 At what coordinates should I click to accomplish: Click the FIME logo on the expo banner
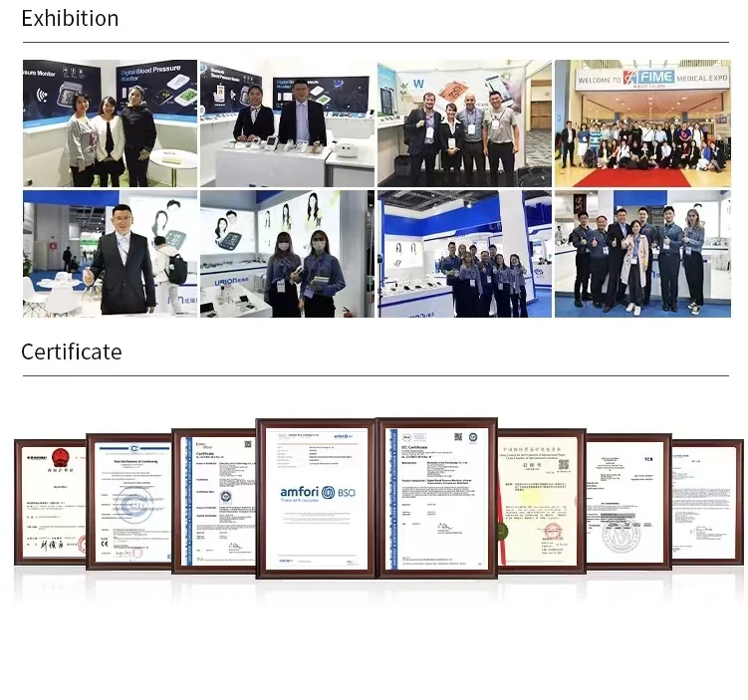click(649, 77)
